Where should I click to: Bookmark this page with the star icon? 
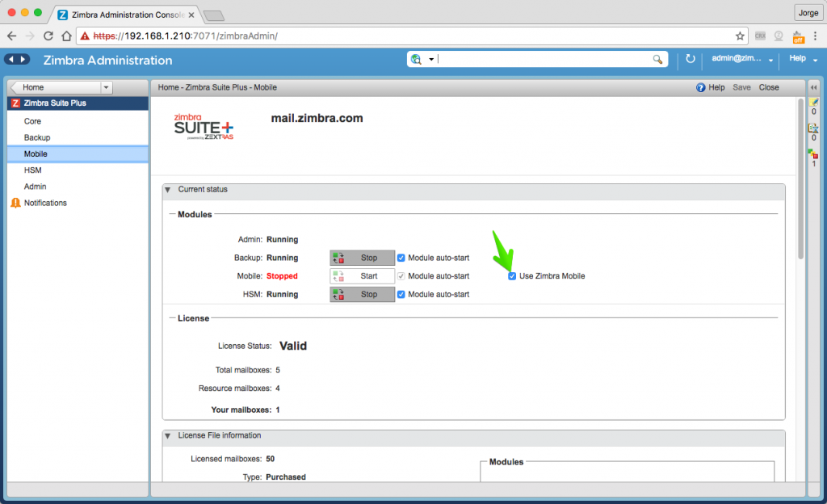(740, 36)
